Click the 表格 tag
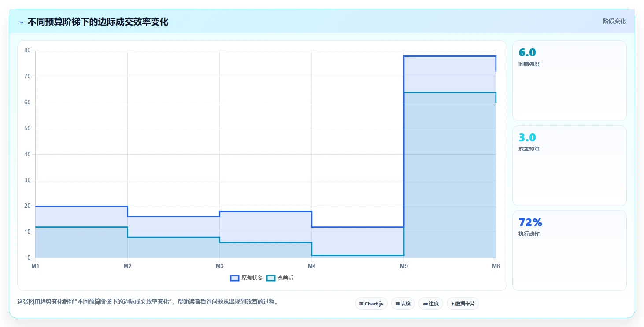 click(403, 304)
